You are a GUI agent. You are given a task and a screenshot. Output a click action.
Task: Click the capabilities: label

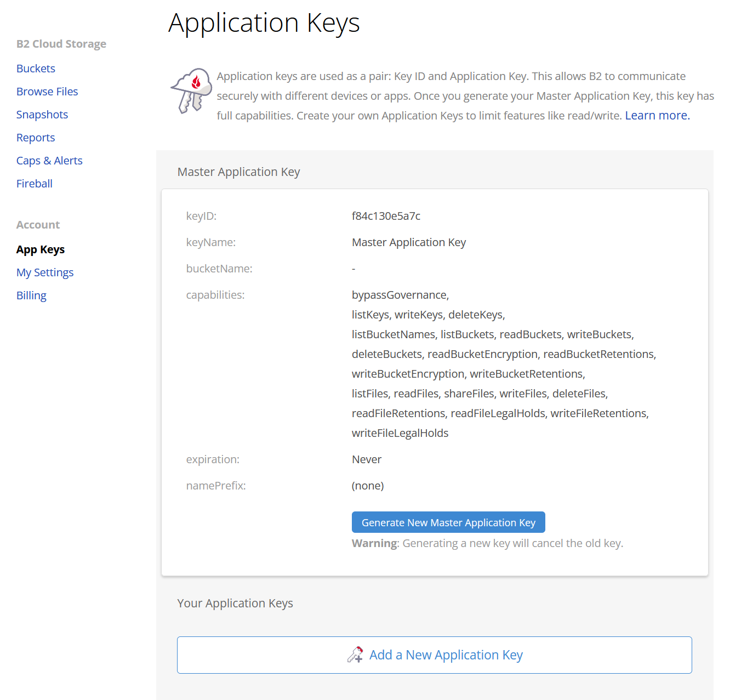215,295
